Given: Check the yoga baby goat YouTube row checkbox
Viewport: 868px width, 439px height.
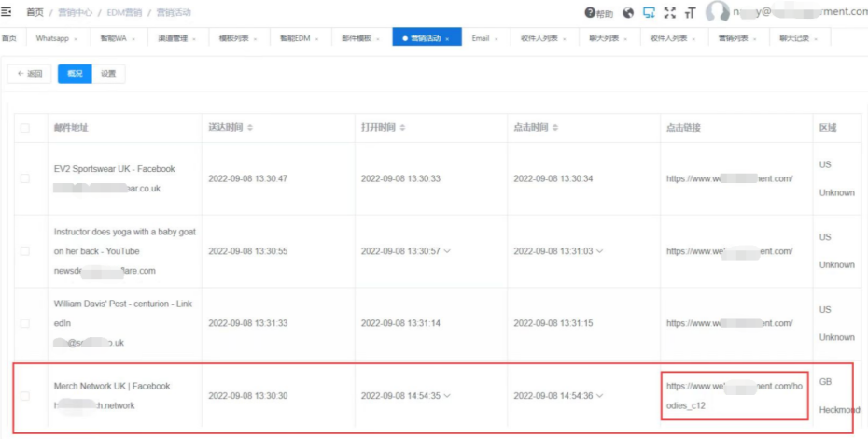Looking at the screenshot, I should pos(25,251).
